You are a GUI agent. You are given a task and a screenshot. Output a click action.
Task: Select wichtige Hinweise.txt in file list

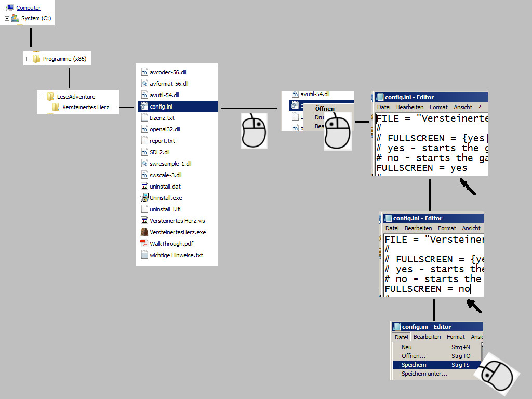[x=176, y=255]
